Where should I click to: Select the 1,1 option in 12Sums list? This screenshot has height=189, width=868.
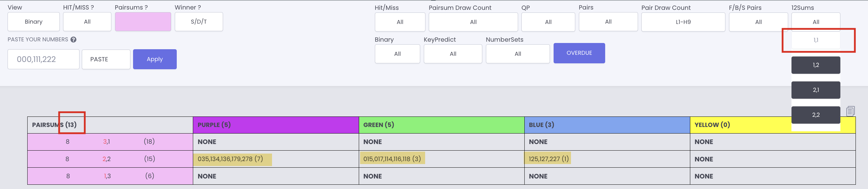(x=816, y=40)
